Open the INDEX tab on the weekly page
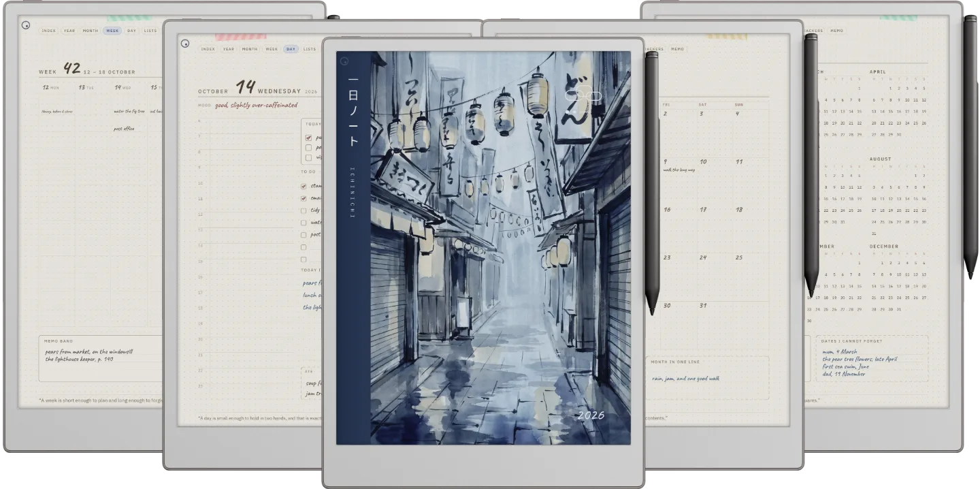 coord(48,31)
